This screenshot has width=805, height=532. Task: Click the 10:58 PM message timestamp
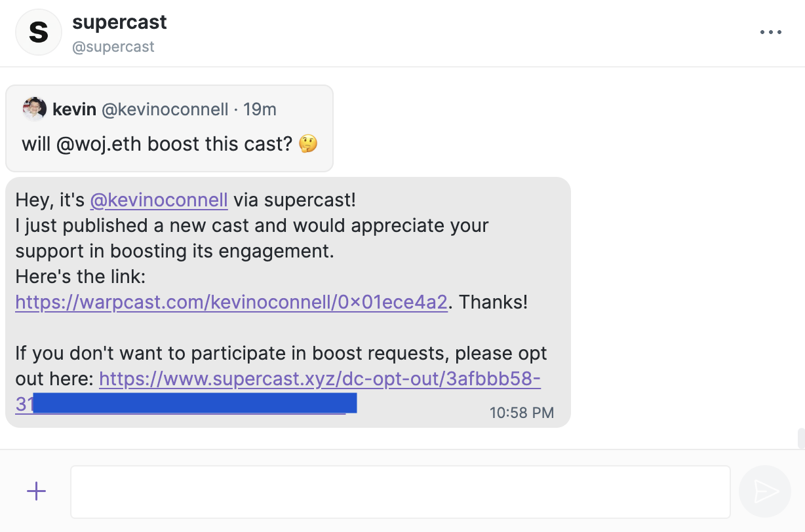pyautogui.click(x=522, y=413)
